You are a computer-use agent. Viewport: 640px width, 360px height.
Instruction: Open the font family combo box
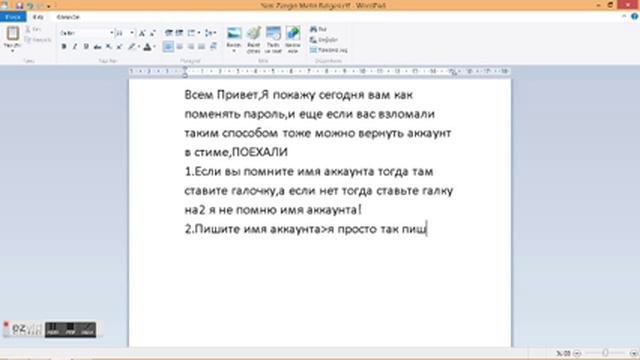87,33
